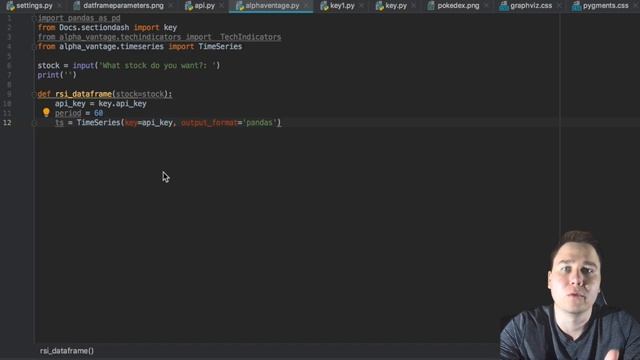Click the 'What stock do you want?' string
This screenshot has height=360, width=640.
tap(158, 65)
